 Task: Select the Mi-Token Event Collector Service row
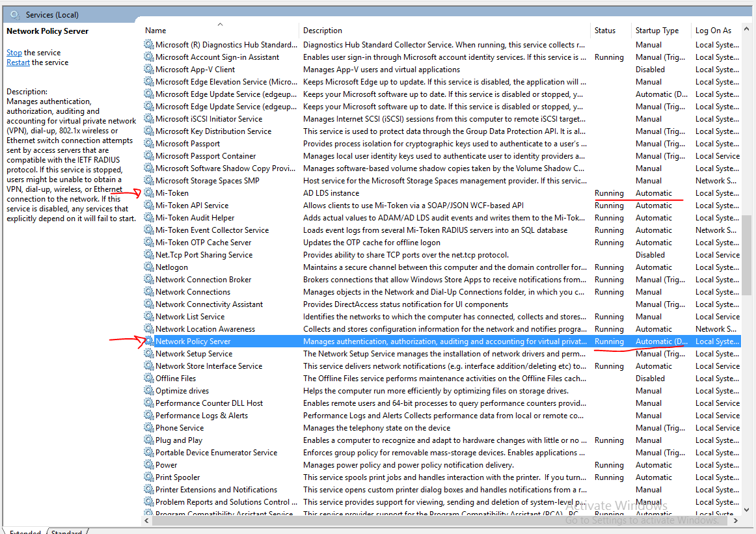tap(442, 230)
